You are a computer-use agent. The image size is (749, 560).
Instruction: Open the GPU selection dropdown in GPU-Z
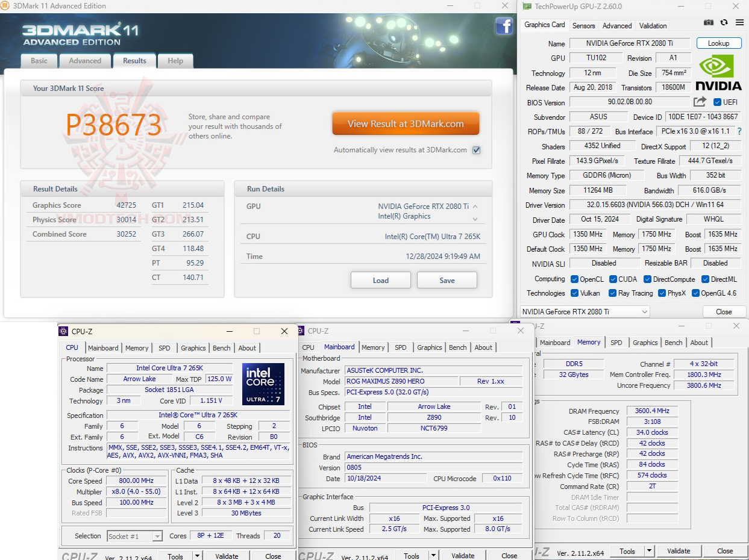pyautogui.click(x=584, y=311)
